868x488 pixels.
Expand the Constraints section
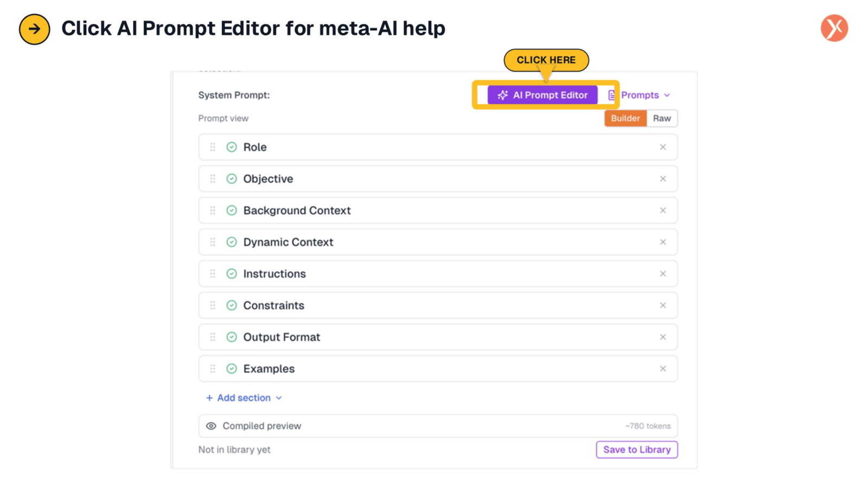(x=438, y=305)
